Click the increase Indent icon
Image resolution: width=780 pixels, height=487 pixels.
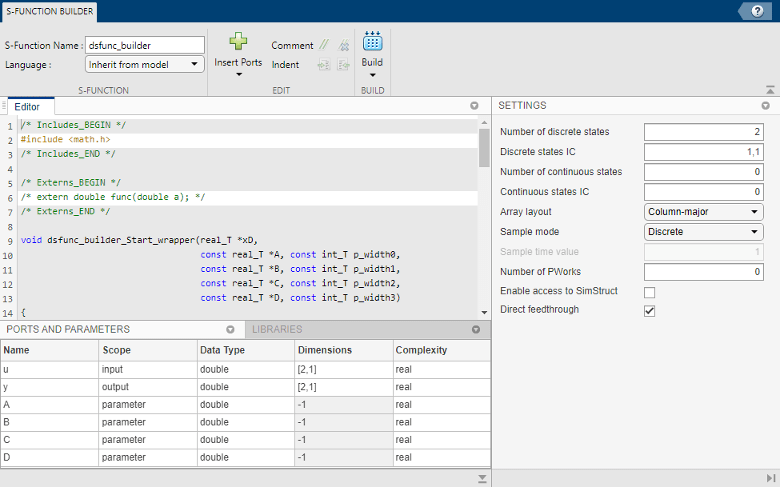324,65
